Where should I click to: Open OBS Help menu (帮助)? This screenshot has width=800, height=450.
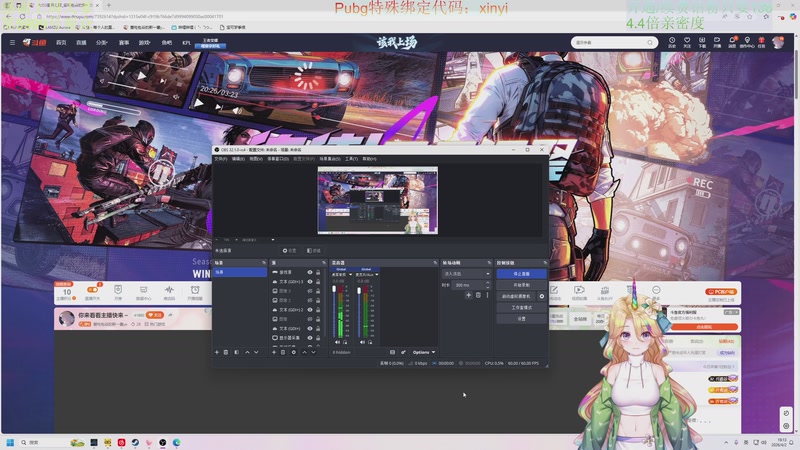[369, 159]
